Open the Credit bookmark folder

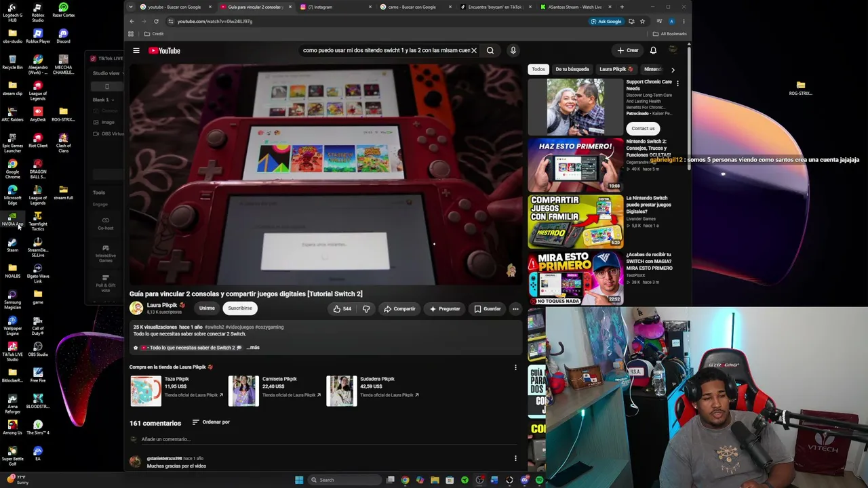point(154,34)
